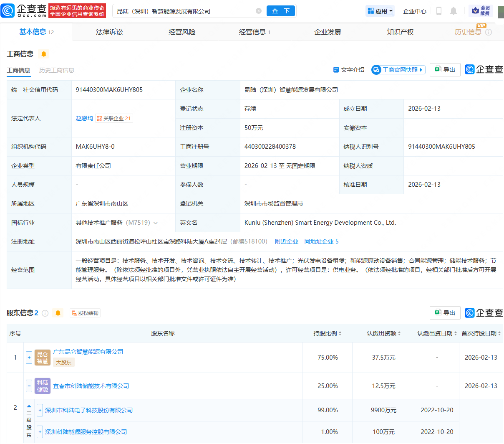Image resolution: width=504 pixels, height=444 pixels.
Task: Open the notification bell in the top bar
Action: click(453, 11)
